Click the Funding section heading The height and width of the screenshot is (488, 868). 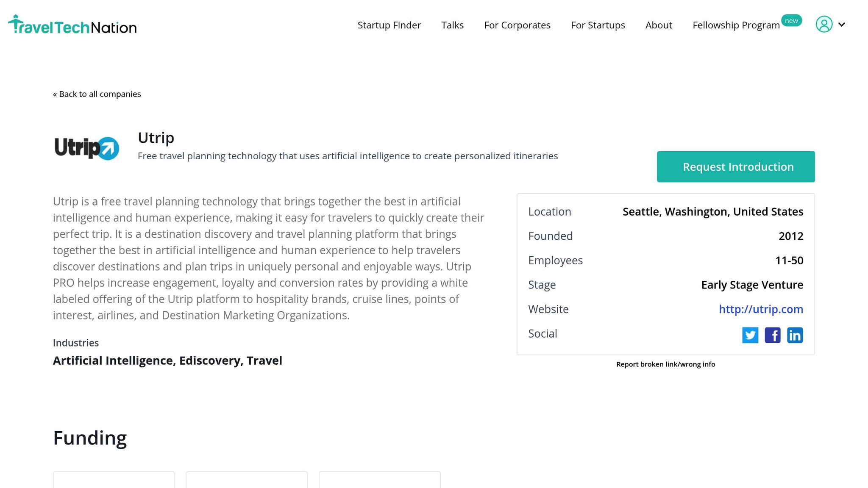click(90, 438)
